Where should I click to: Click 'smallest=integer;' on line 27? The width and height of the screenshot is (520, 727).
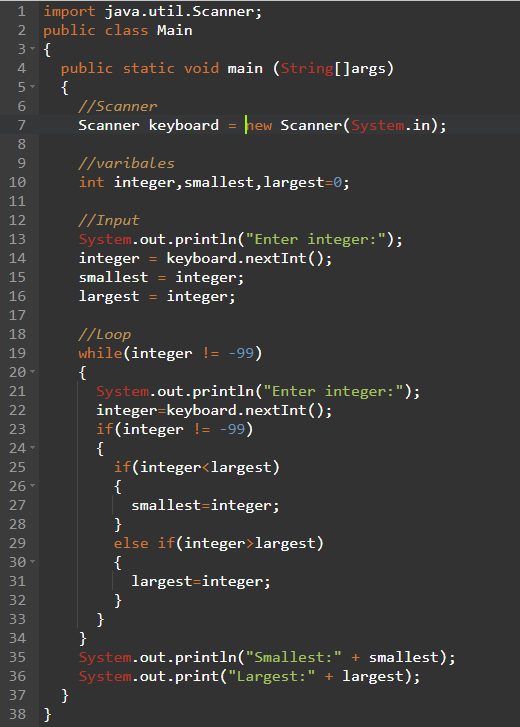(205, 506)
